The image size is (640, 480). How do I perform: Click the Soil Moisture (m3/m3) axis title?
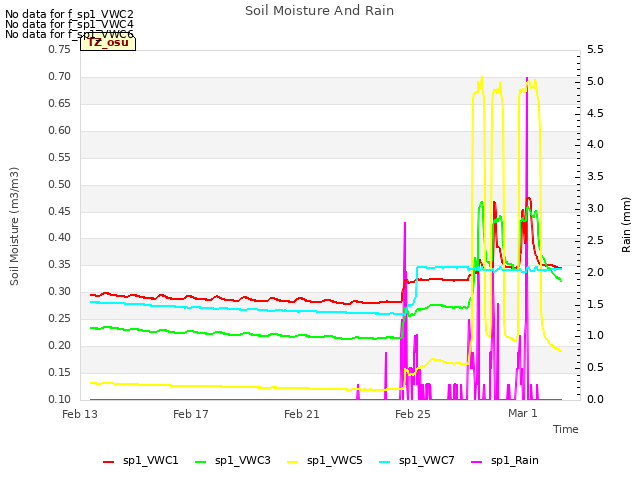click(14, 226)
